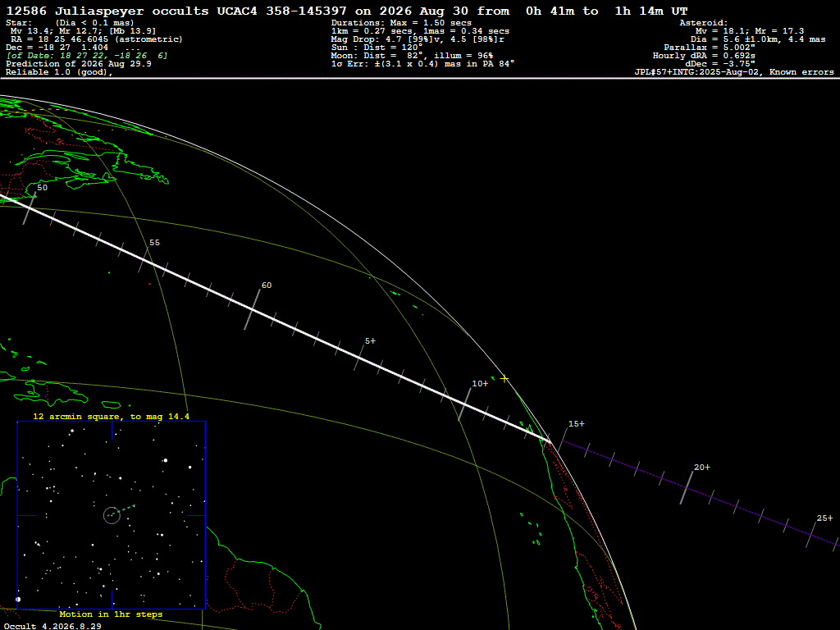
Task: Click the 5+ time marker on the path
Action: click(x=370, y=341)
